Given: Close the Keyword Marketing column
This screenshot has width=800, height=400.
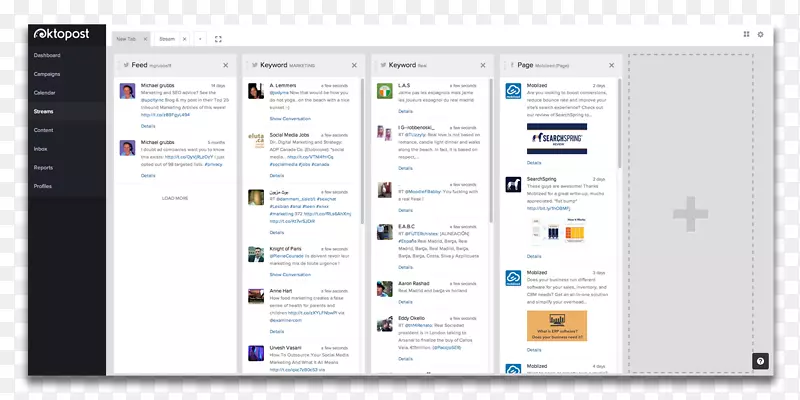Looking at the screenshot, I should click(354, 65).
